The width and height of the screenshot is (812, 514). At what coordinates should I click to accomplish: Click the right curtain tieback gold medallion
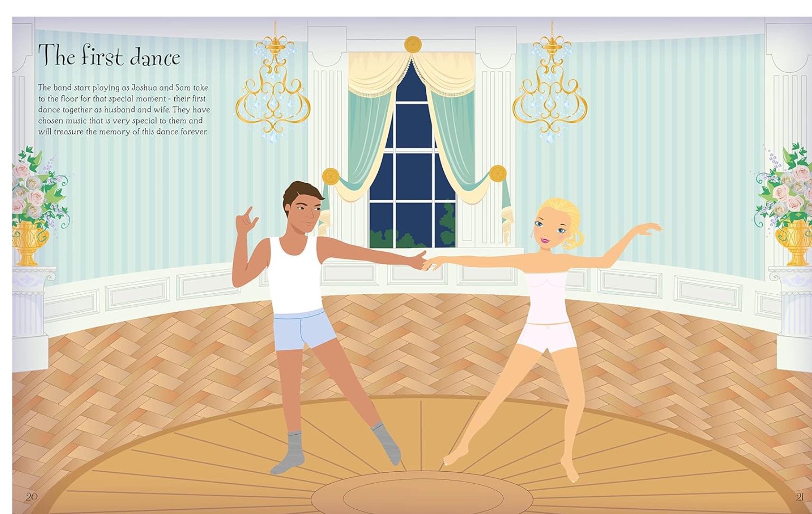497,174
